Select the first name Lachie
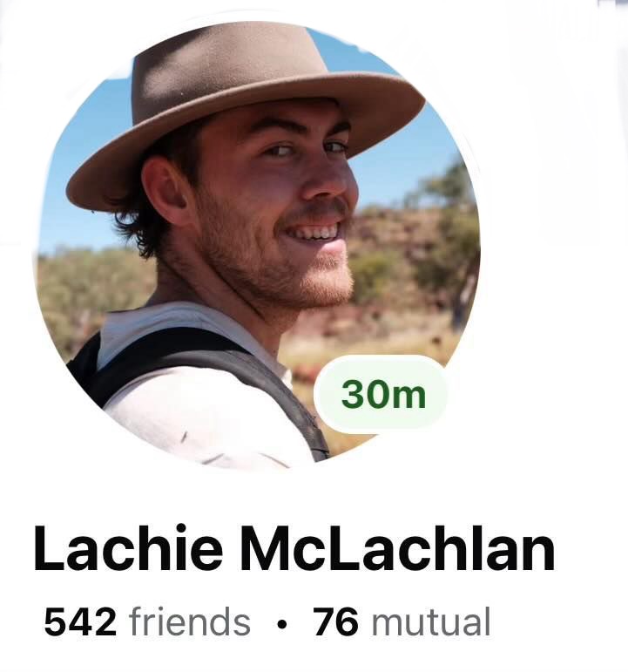 [129, 549]
